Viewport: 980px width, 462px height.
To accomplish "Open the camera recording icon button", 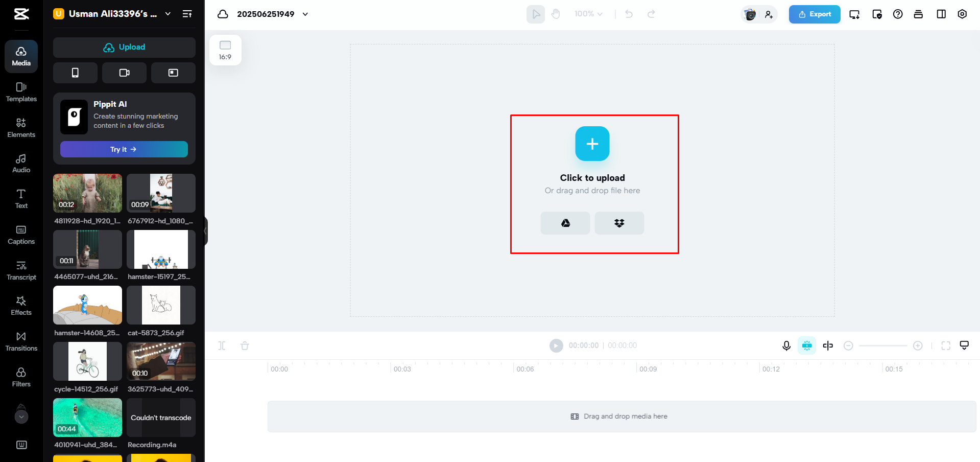I will [x=124, y=73].
